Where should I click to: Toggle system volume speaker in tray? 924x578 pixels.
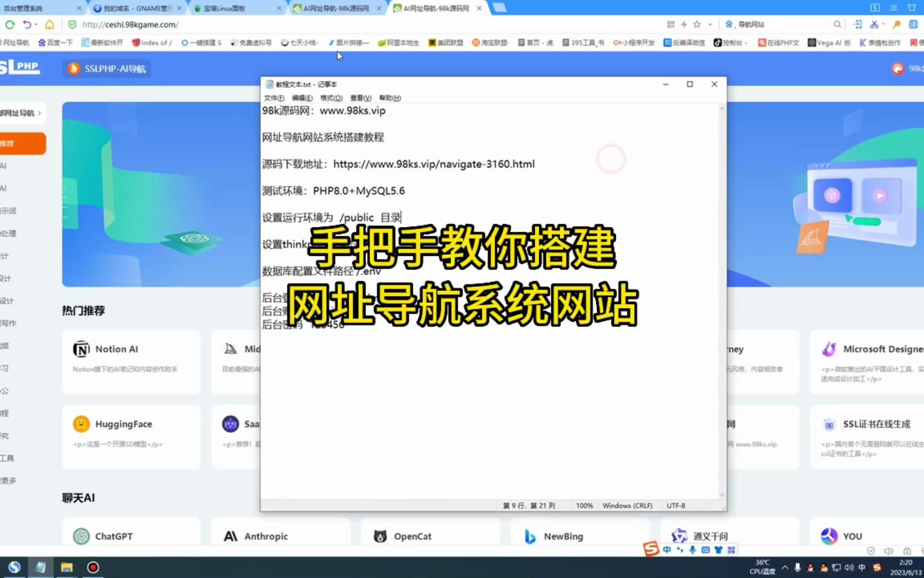(x=849, y=567)
